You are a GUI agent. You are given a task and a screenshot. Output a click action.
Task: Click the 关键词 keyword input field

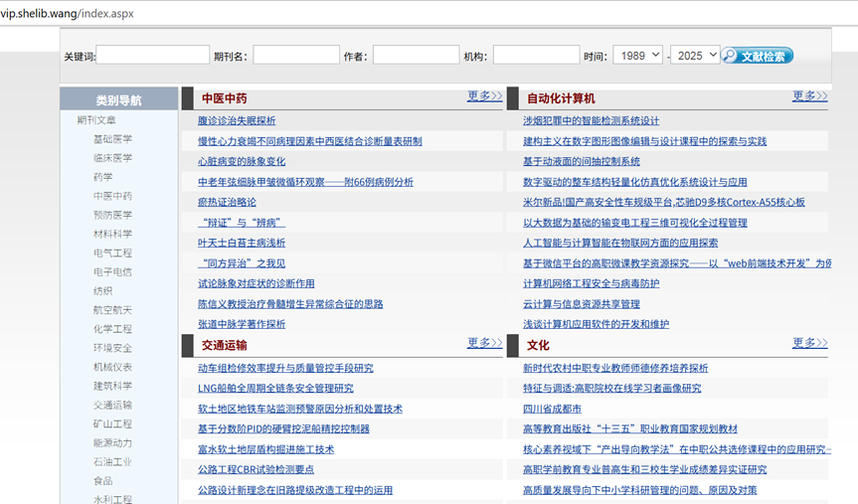tap(152, 56)
